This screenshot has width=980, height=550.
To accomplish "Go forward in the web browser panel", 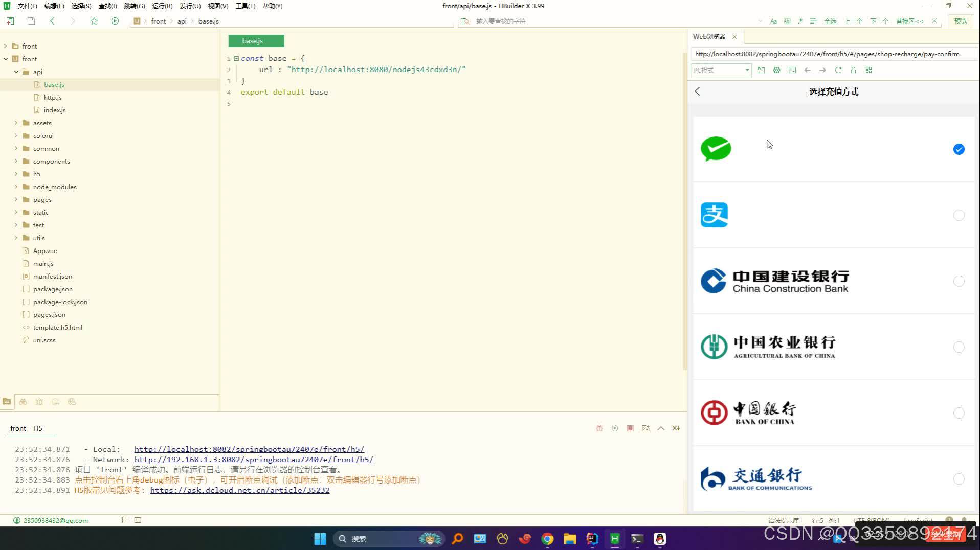I will tap(822, 70).
